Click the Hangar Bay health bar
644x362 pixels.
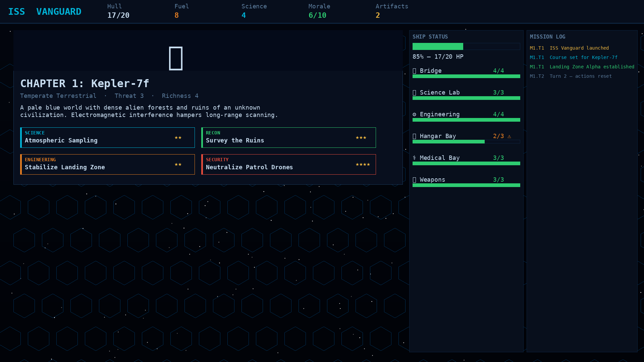click(466, 142)
